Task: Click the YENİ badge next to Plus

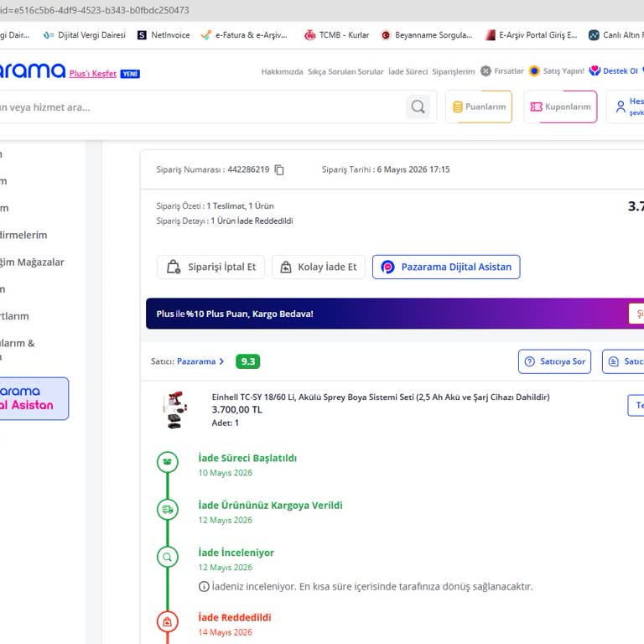Action: tap(130, 74)
